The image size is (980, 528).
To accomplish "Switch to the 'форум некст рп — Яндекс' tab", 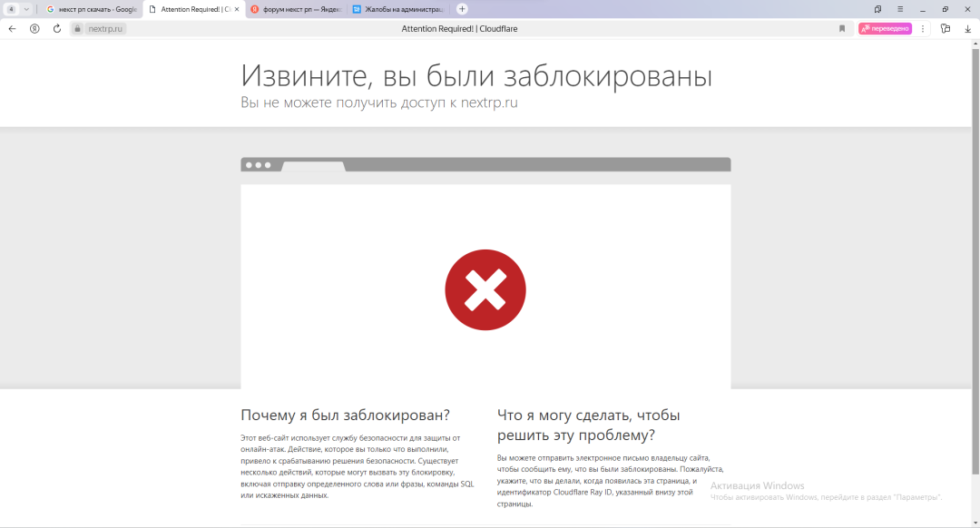I will point(296,9).
